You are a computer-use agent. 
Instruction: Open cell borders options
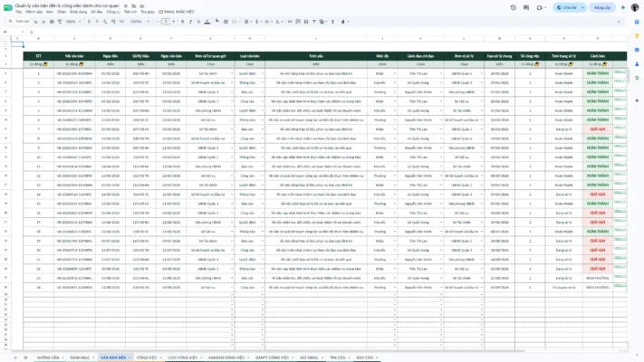[x=226, y=22]
